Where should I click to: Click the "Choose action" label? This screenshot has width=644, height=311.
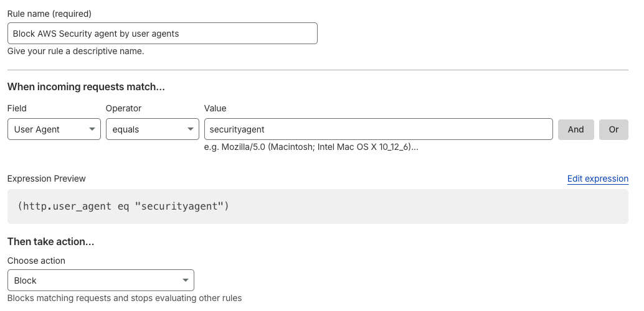(36, 261)
